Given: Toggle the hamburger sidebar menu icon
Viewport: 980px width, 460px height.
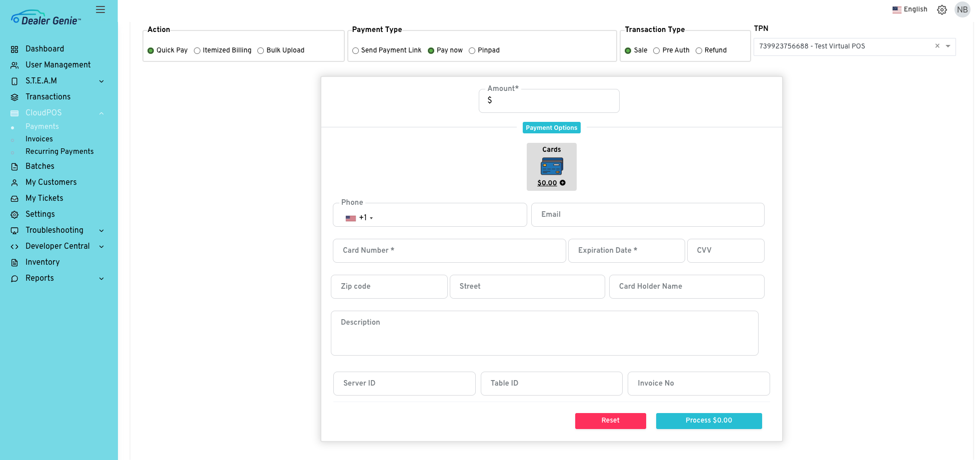Looking at the screenshot, I should [x=100, y=9].
